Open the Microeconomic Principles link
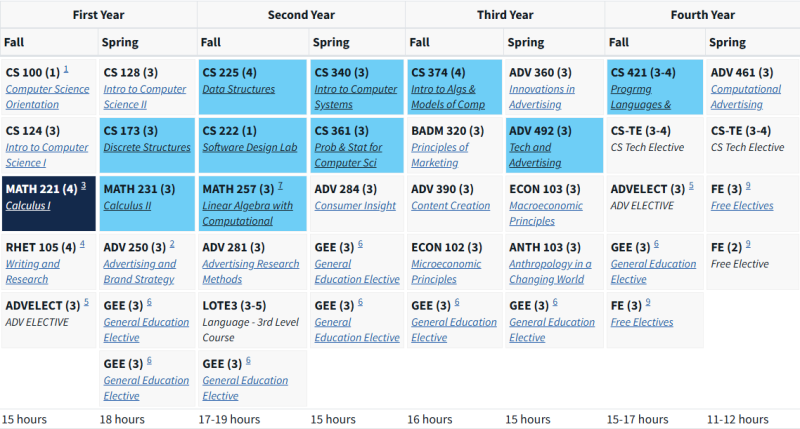This screenshot has width=800, height=429. click(x=446, y=271)
